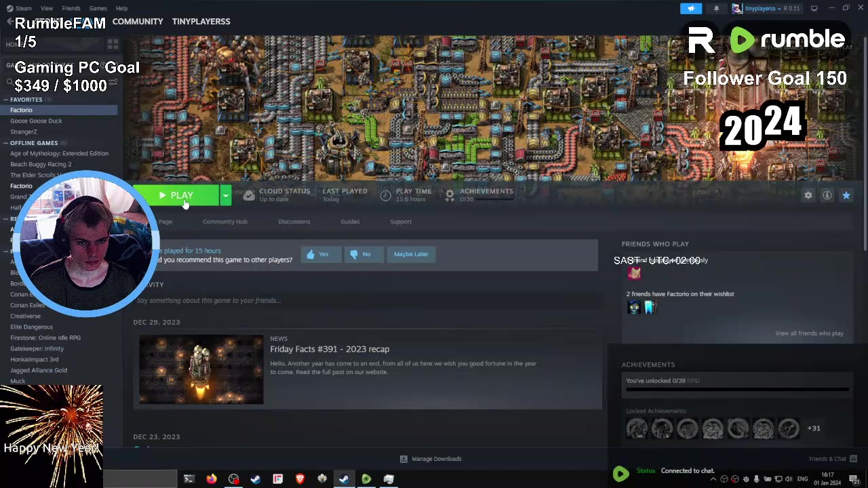Answer No to recommending the game
The width and height of the screenshot is (868, 488).
point(363,254)
